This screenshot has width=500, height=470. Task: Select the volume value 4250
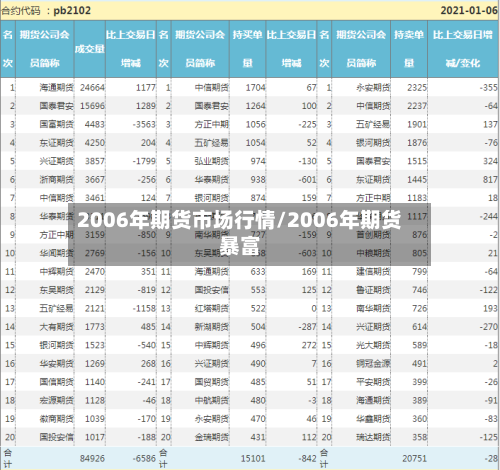[x=95, y=143]
